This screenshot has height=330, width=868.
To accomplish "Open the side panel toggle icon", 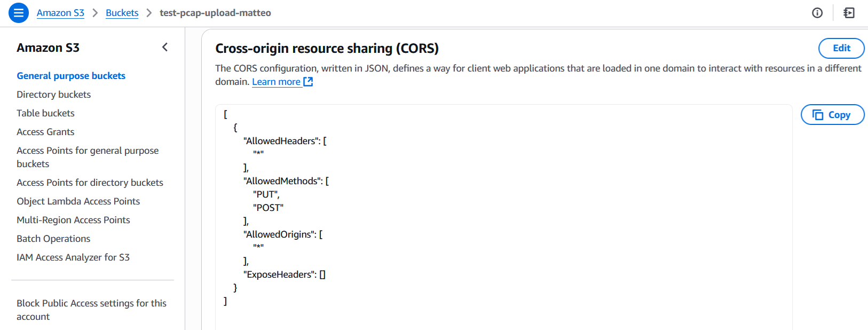I will [849, 13].
